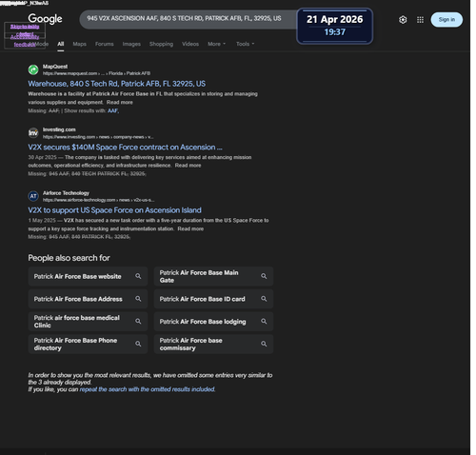Click the Google logo
This screenshot has height=455, width=476.
click(x=45, y=19)
